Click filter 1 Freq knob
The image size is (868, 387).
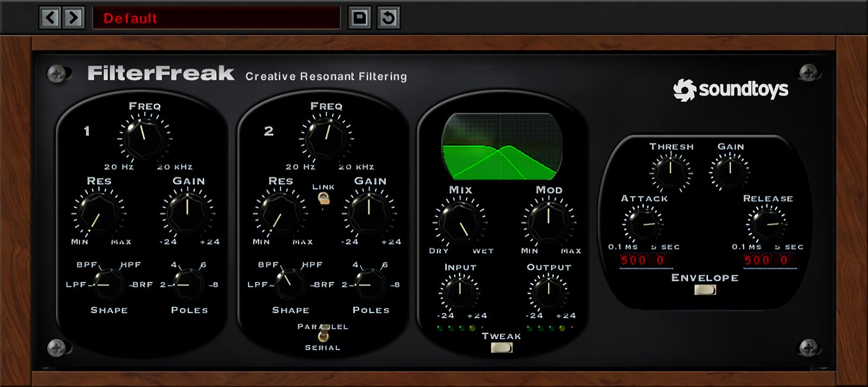click(144, 138)
